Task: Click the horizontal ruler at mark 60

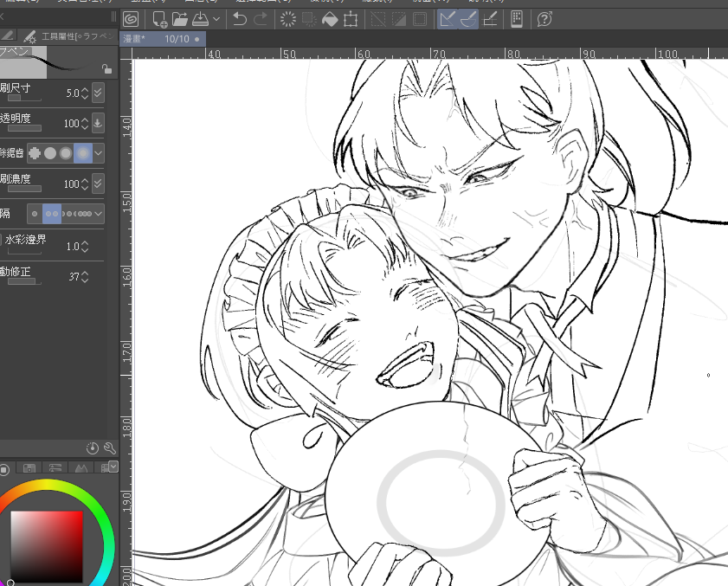Action: pyautogui.click(x=364, y=54)
